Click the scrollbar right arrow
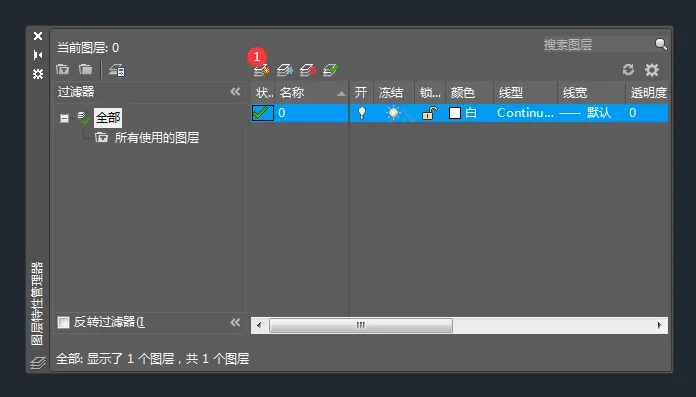 pos(660,326)
